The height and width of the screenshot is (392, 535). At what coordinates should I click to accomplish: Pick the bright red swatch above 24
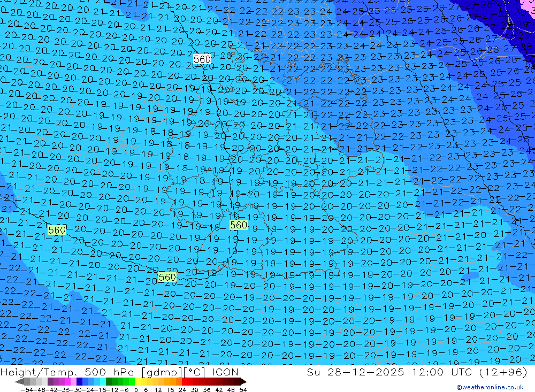185,381
